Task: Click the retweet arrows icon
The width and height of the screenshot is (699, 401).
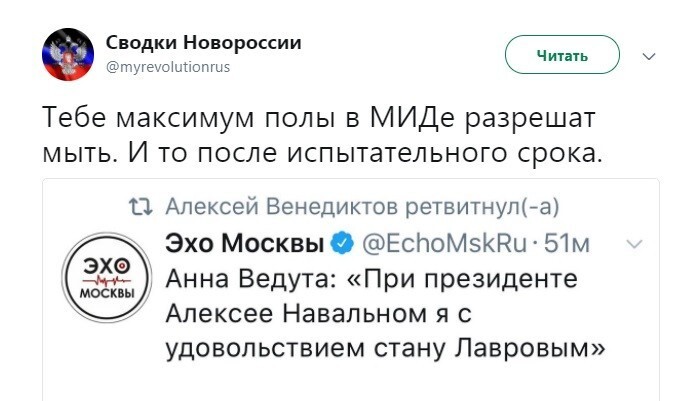Action: [x=140, y=207]
